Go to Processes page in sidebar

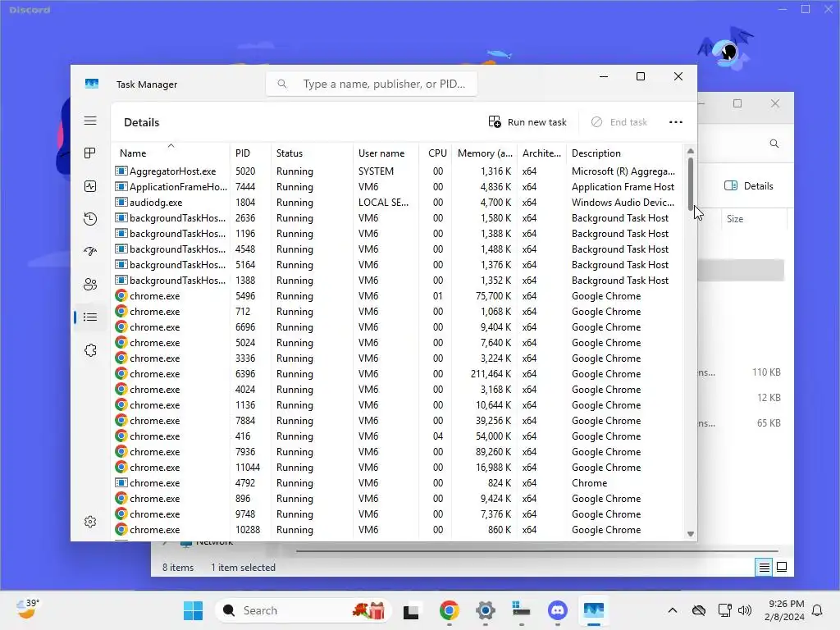pyautogui.click(x=90, y=153)
